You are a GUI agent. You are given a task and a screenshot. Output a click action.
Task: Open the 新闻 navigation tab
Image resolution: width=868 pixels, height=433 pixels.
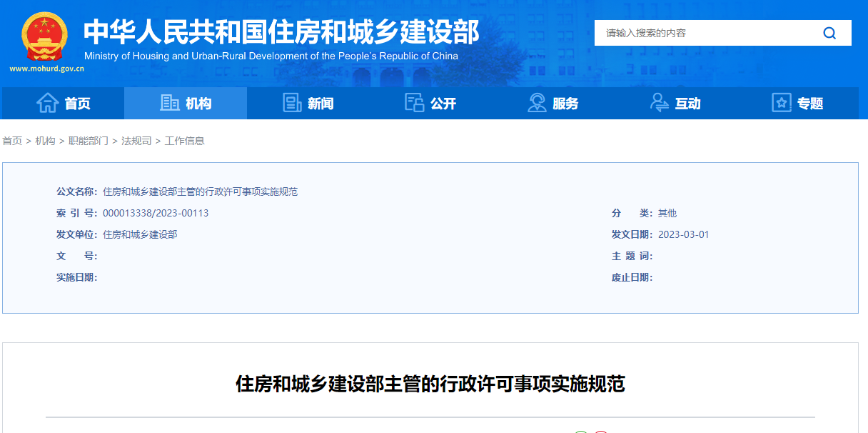pyautogui.click(x=308, y=104)
